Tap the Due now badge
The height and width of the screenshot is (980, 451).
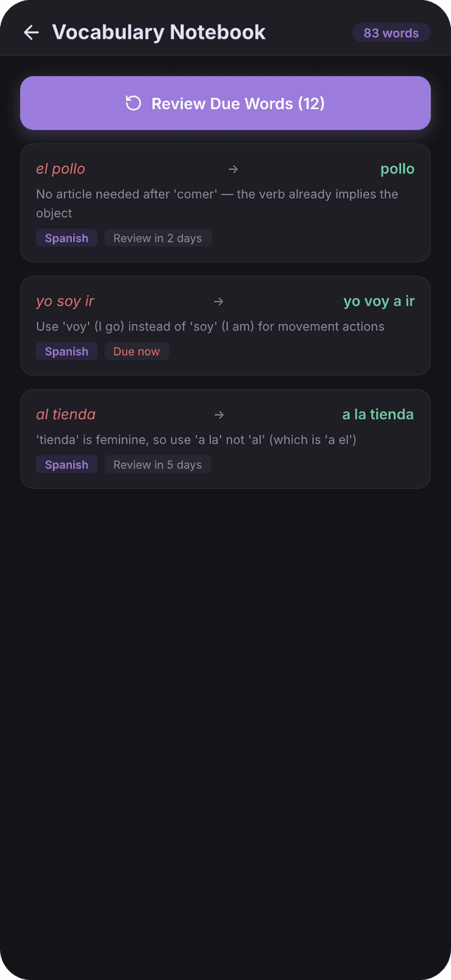[137, 352]
